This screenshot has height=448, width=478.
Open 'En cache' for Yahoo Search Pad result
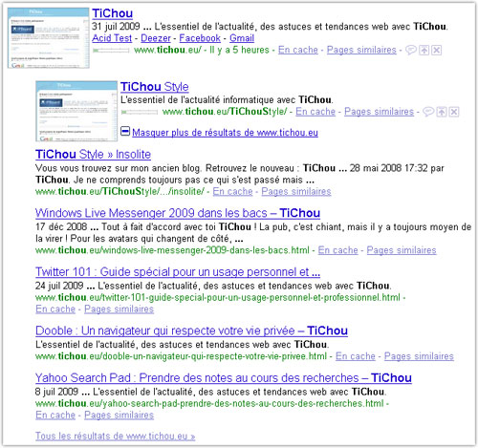coord(55,416)
